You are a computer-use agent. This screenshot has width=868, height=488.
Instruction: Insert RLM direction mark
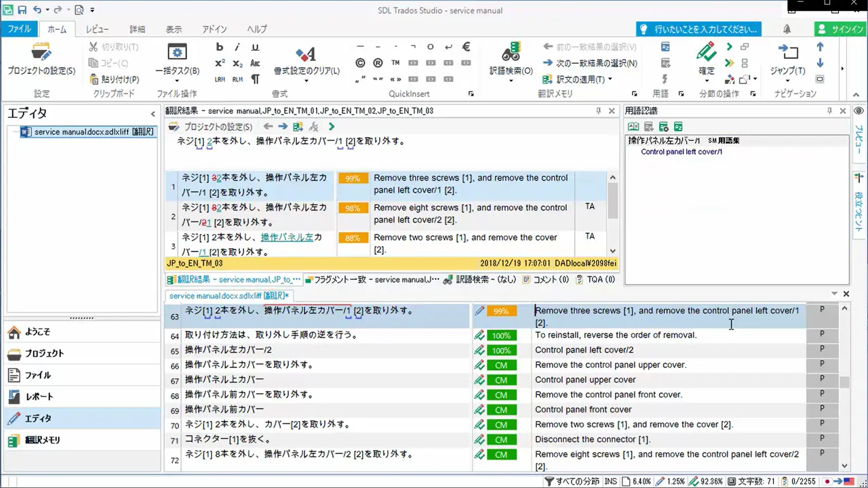pyautogui.click(x=237, y=79)
